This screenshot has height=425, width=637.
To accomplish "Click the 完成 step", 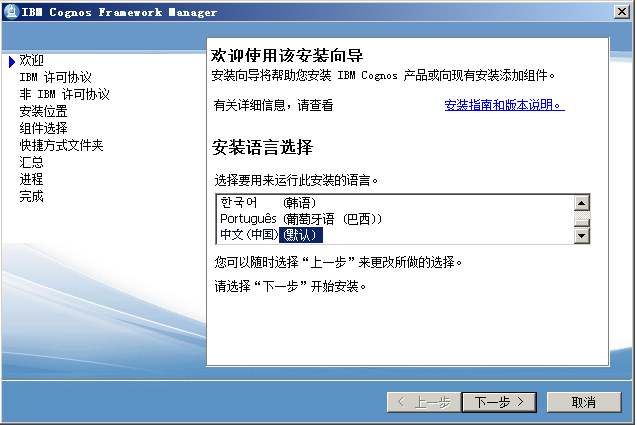I will tap(31, 196).
